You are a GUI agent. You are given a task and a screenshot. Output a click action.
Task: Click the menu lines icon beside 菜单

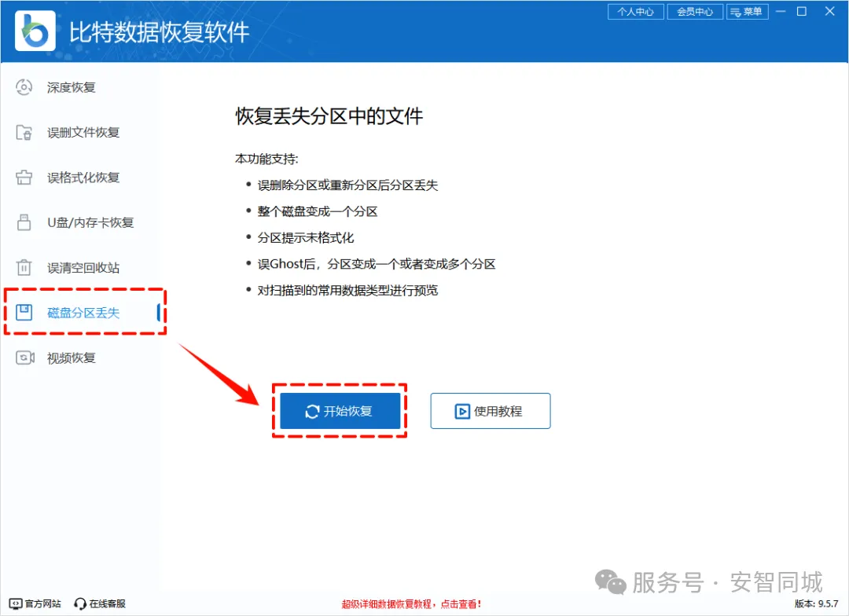pyautogui.click(x=735, y=11)
